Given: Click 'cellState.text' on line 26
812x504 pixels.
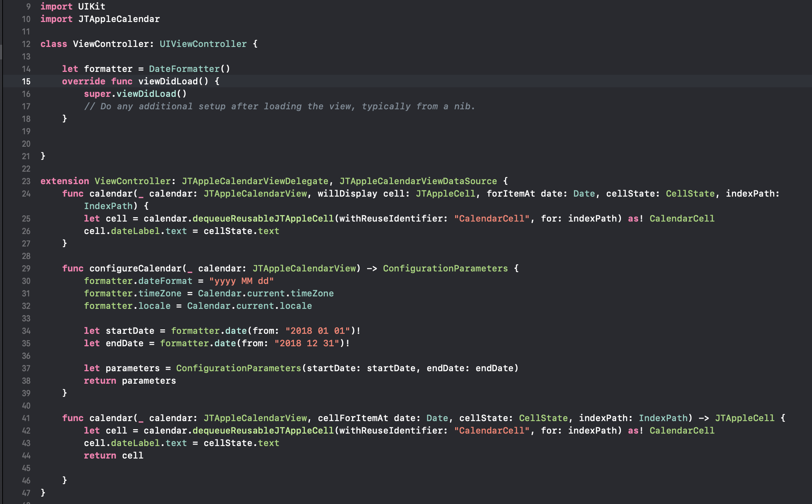Looking at the screenshot, I should [241, 231].
